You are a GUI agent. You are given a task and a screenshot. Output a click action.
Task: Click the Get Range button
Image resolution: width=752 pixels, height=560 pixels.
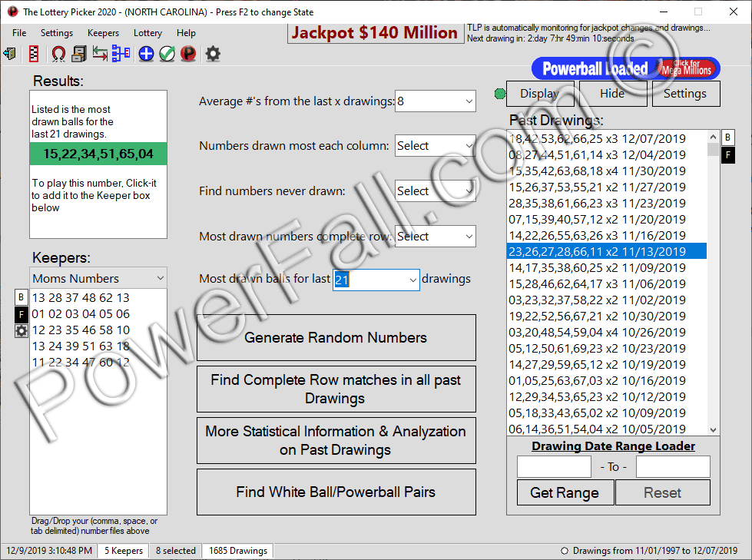point(565,492)
